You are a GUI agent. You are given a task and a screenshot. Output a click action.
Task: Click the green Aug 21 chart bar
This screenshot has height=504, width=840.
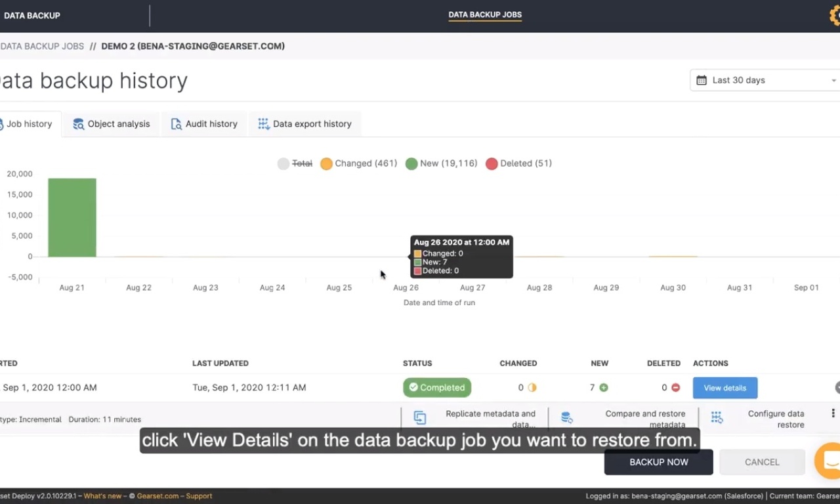point(72,217)
